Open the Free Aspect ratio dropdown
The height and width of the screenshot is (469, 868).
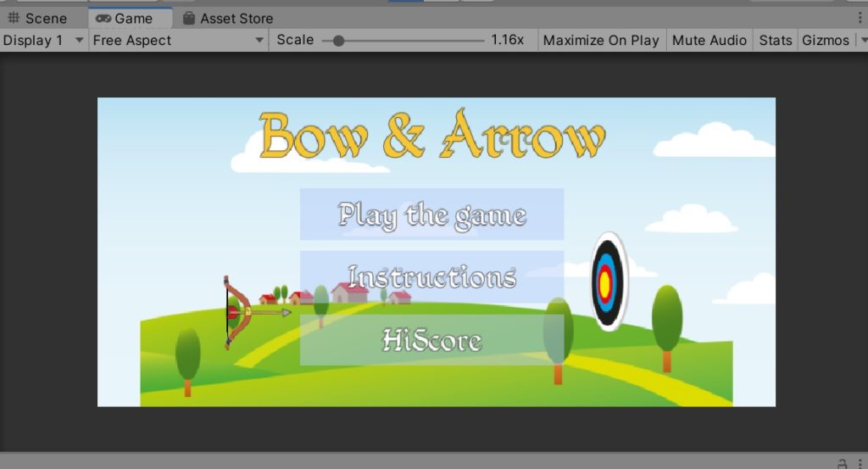coord(178,41)
